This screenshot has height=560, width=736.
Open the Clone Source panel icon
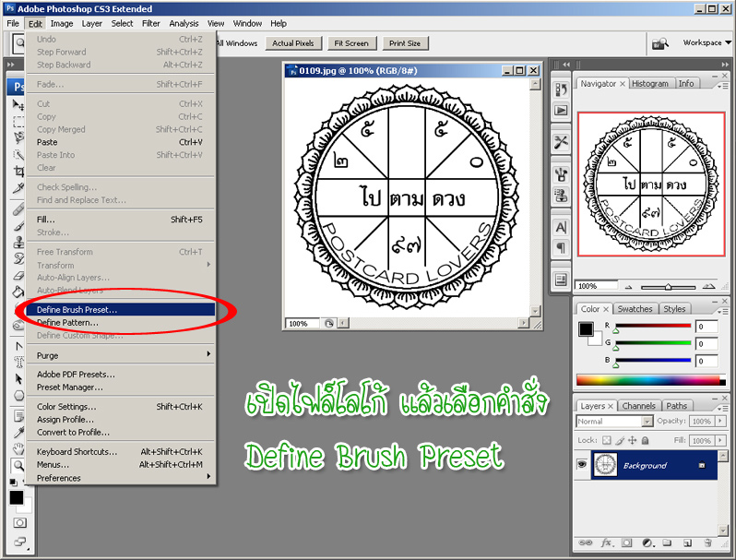tap(561, 196)
